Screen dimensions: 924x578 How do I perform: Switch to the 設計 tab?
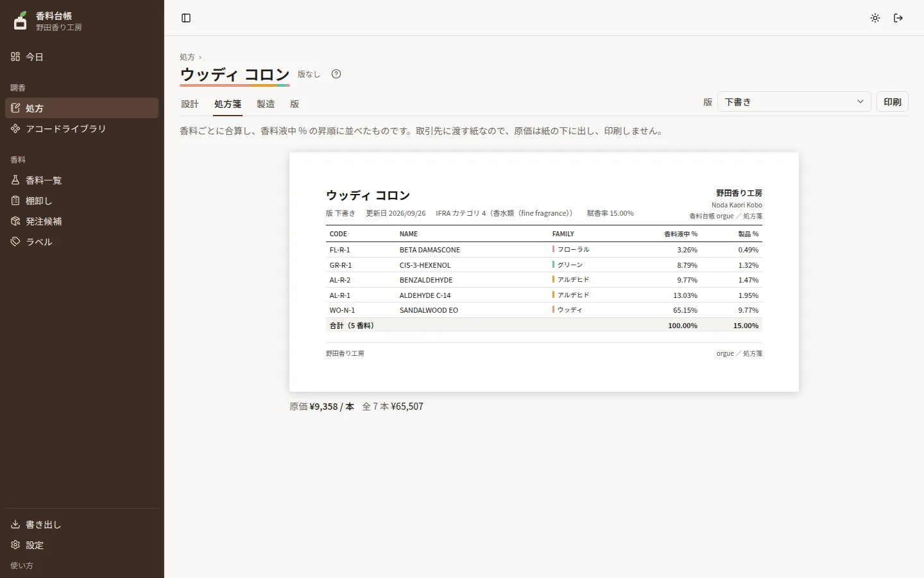[x=190, y=104]
